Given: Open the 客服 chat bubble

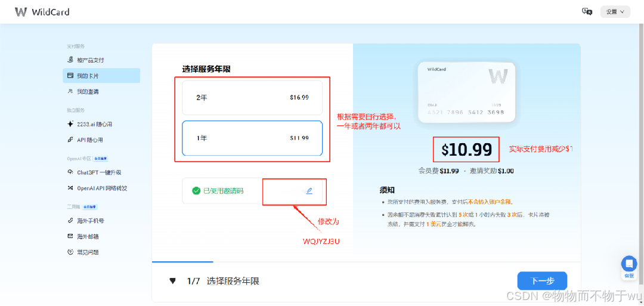Looking at the screenshot, I should click(x=629, y=264).
